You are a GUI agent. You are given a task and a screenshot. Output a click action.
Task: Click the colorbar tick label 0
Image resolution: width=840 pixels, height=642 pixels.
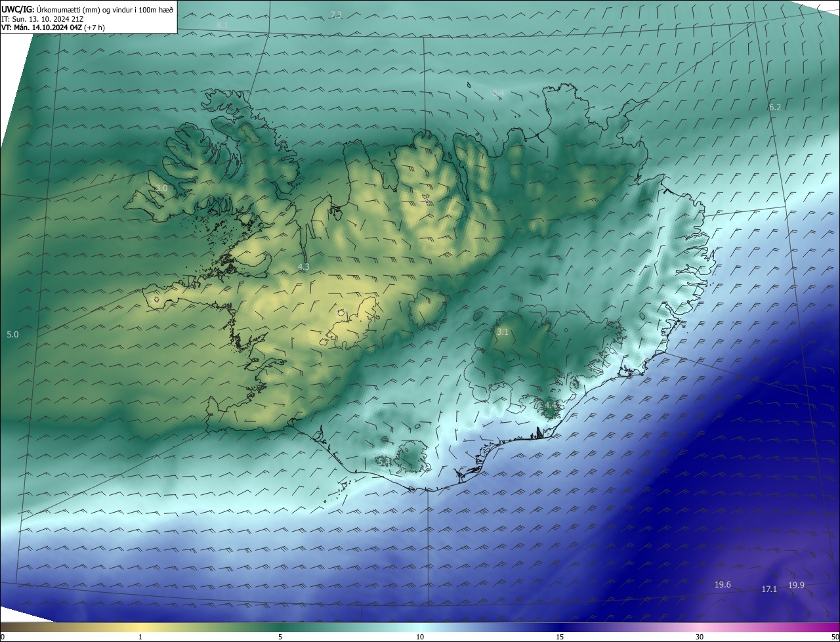[3, 637]
